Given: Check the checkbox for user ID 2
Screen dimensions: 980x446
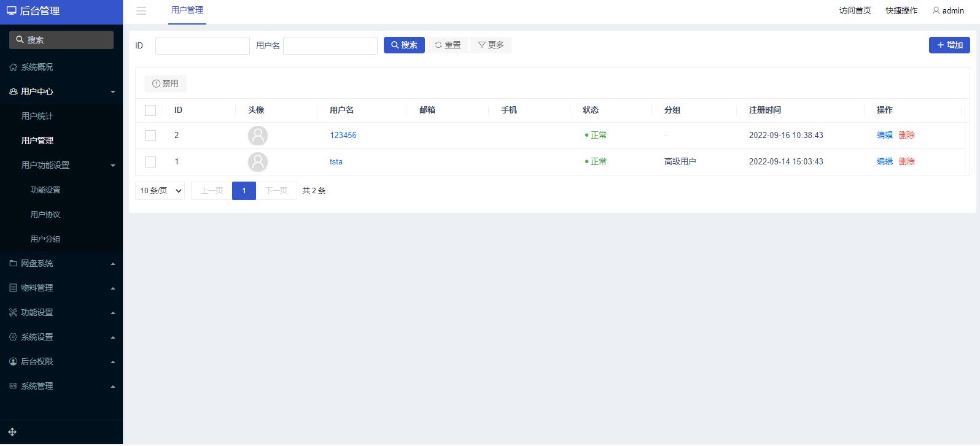Looking at the screenshot, I should pos(150,136).
